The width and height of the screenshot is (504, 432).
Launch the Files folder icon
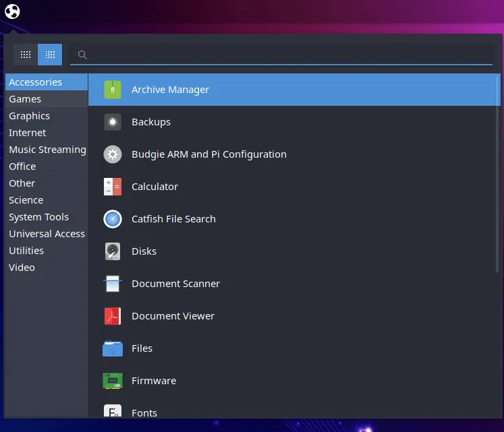coord(113,348)
